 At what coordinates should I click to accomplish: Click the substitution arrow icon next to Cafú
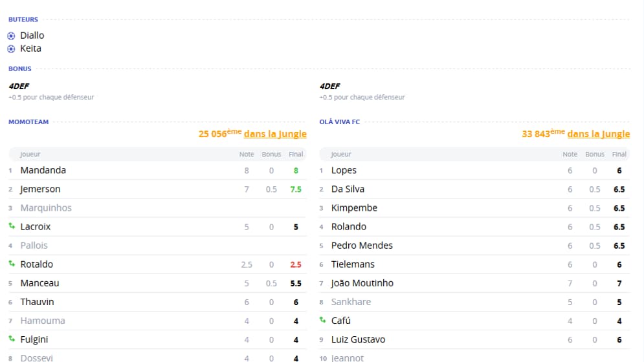tap(322, 320)
